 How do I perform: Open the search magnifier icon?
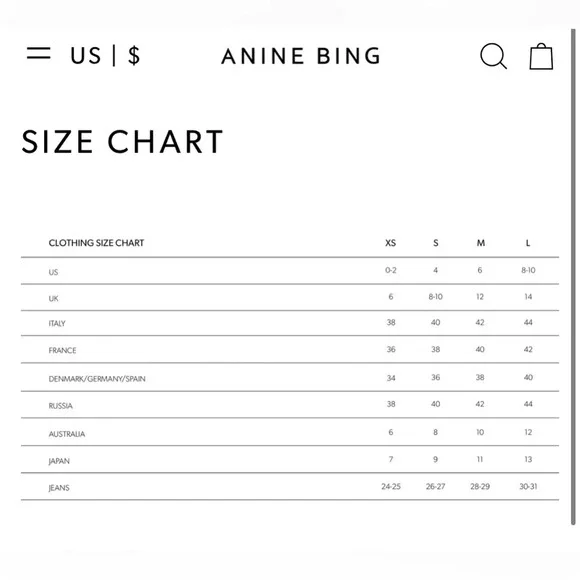point(493,56)
